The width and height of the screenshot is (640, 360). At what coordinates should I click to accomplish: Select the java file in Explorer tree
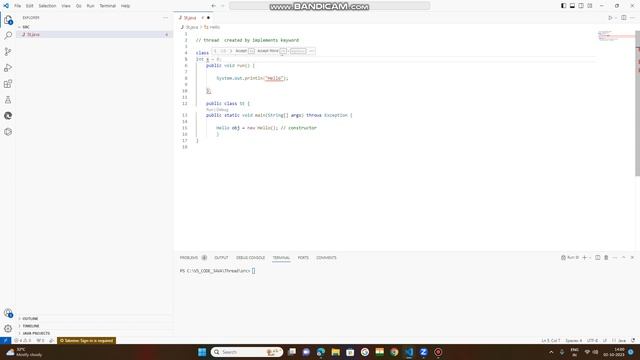pos(95,34)
